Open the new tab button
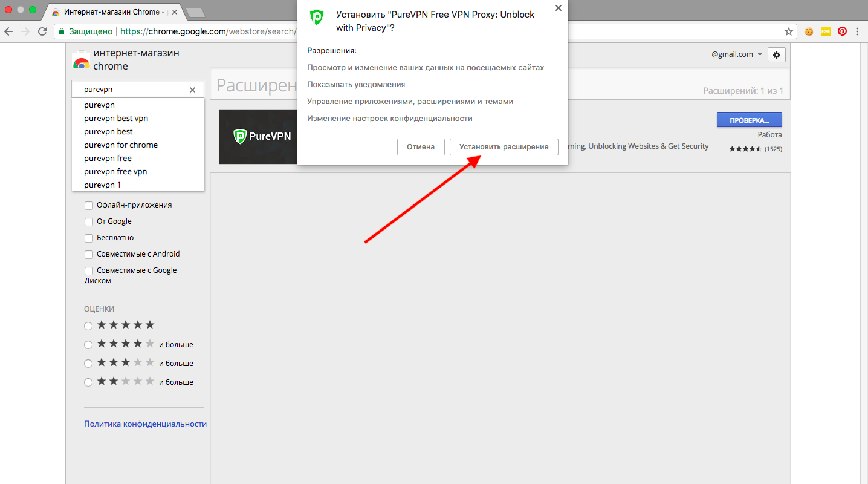 195,13
